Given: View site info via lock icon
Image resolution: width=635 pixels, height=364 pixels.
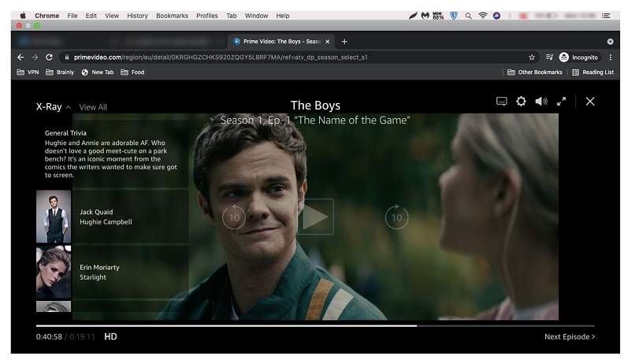Looking at the screenshot, I should [x=67, y=58].
